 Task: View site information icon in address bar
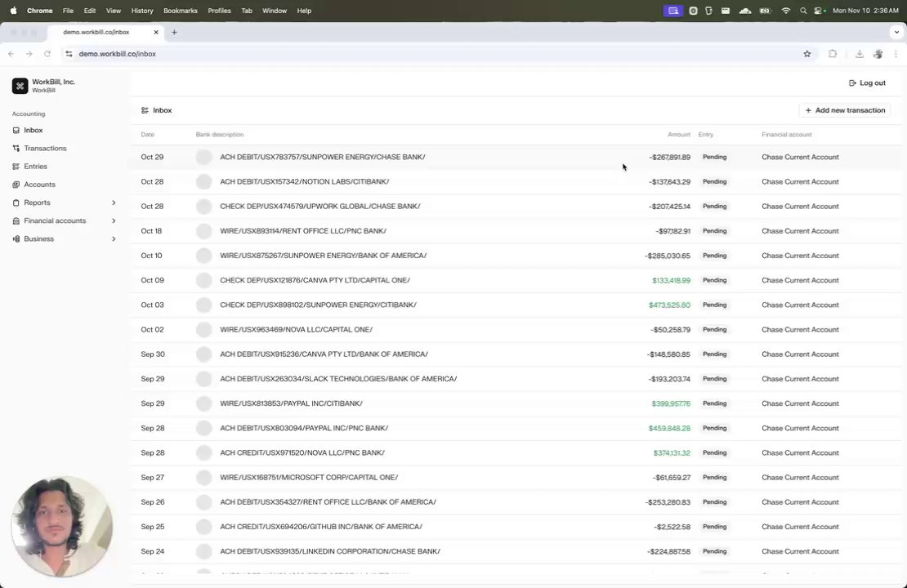tap(69, 54)
